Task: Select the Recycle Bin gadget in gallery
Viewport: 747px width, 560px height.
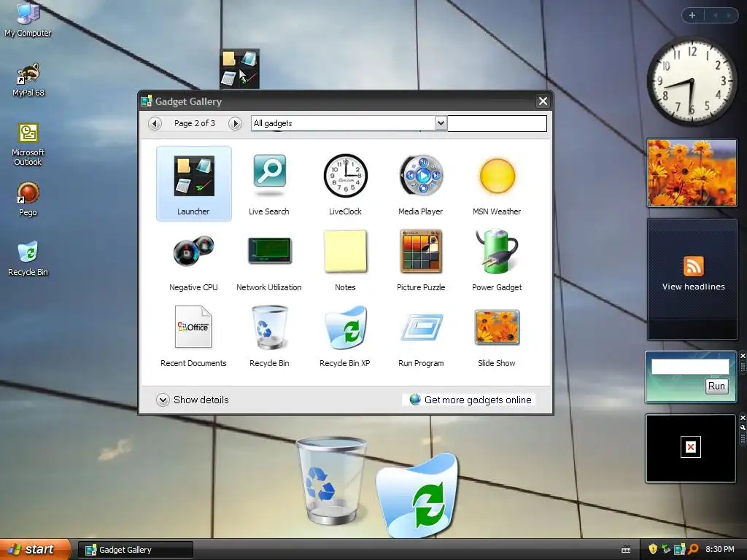Action: coord(269,335)
